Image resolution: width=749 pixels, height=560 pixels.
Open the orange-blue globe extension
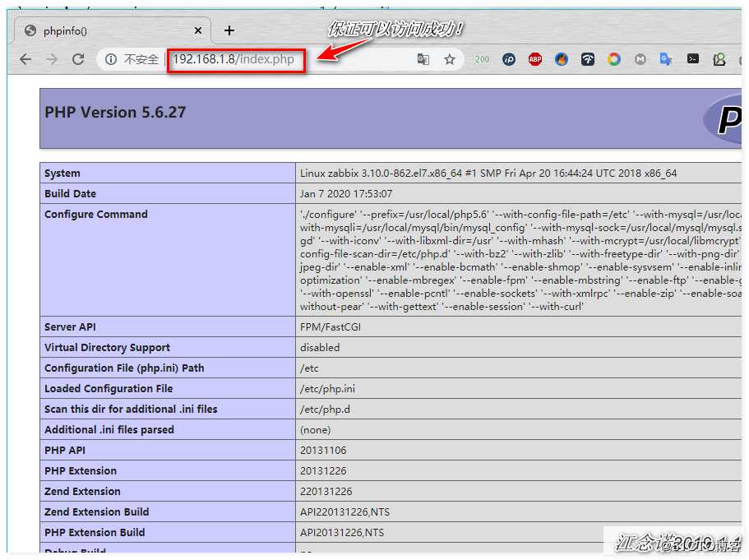point(562,59)
